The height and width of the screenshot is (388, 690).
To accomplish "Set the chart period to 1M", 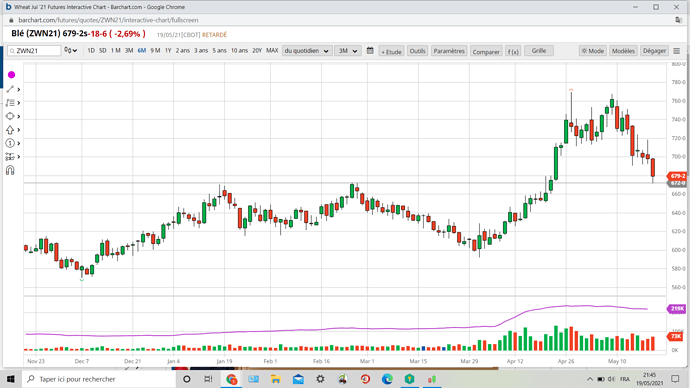I will (115, 51).
